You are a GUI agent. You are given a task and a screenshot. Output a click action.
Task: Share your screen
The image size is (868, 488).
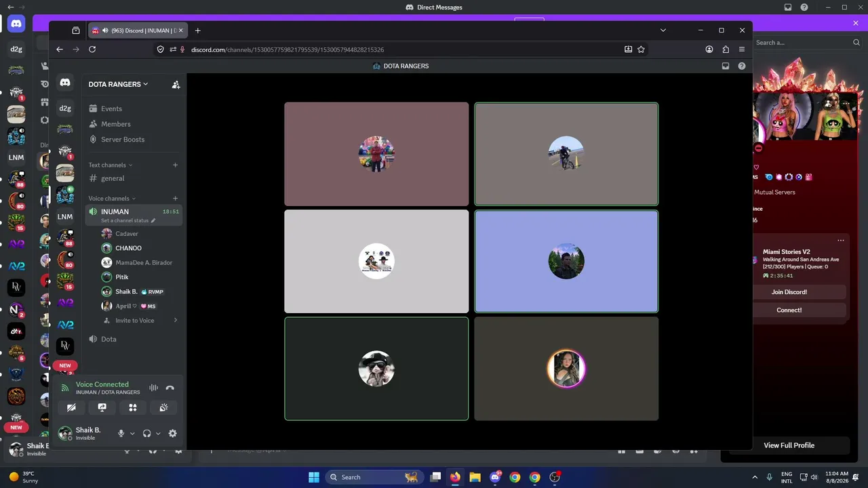click(102, 407)
